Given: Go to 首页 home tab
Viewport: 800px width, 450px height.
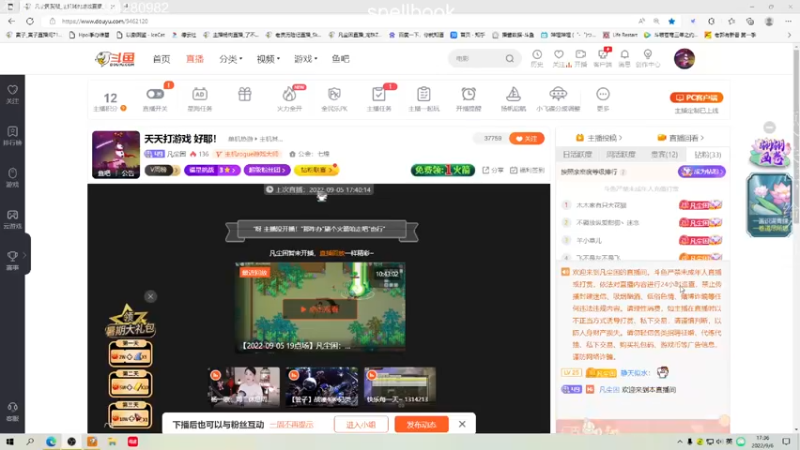Looking at the screenshot, I should [x=161, y=59].
